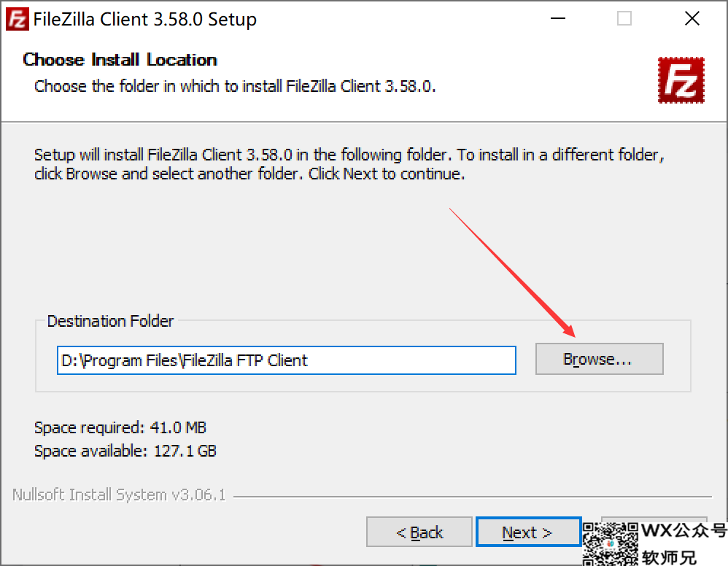Open the Browse folder dialog
This screenshot has height=566, width=728.
(599, 360)
